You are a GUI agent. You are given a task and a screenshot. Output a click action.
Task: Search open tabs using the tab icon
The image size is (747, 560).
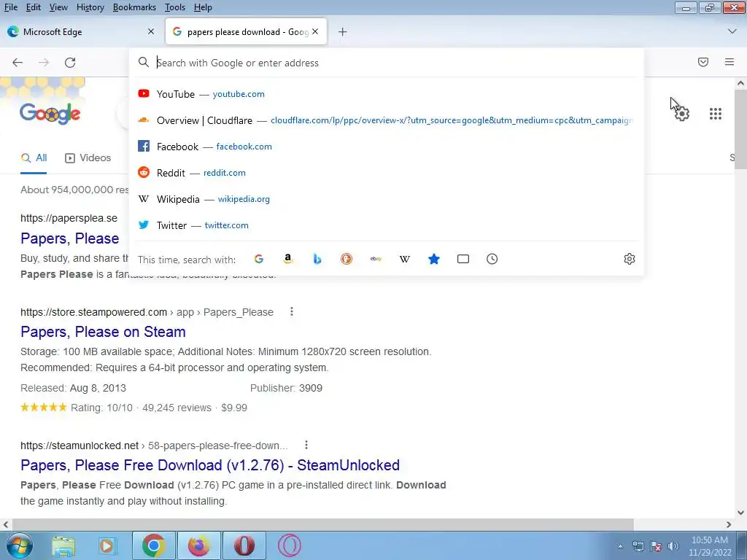coord(463,259)
